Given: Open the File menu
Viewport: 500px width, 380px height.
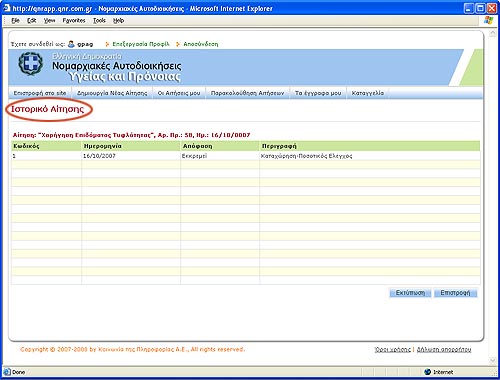Looking at the screenshot, I should [x=15, y=21].
